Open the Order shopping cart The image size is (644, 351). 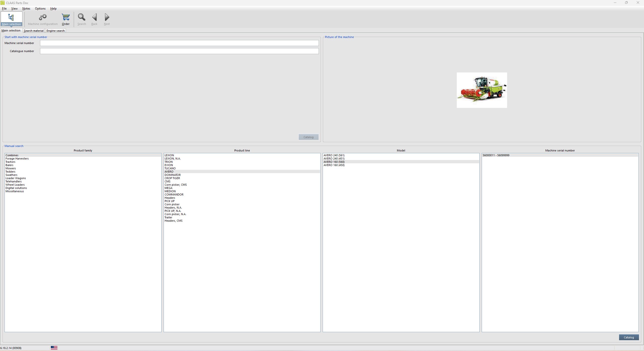coord(65,19)
